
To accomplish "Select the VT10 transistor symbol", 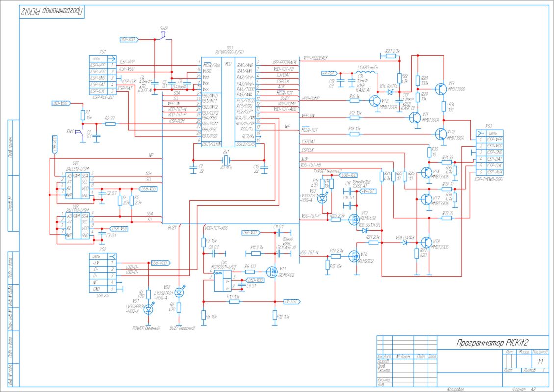I will (441, 133).
